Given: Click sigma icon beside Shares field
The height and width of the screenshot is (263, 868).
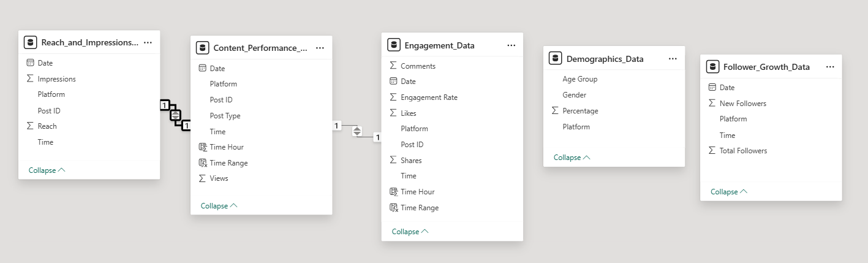Looking at the screenshot, I should (393, 160).
